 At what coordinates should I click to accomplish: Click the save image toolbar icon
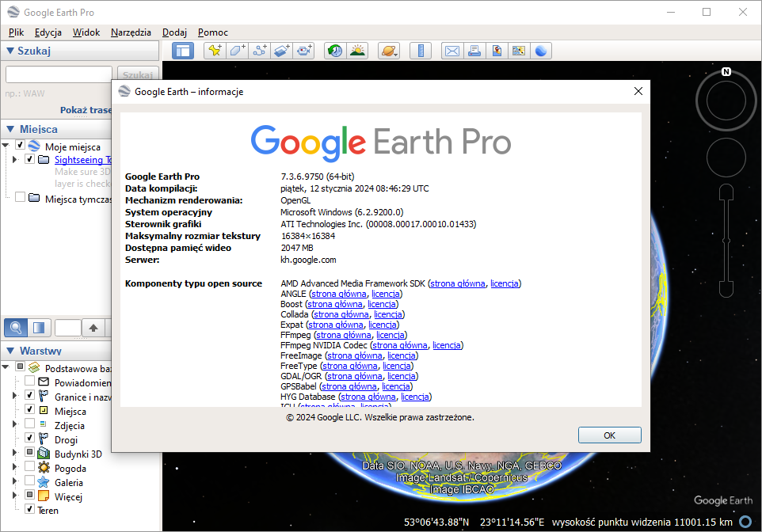[x=497, y=51]
